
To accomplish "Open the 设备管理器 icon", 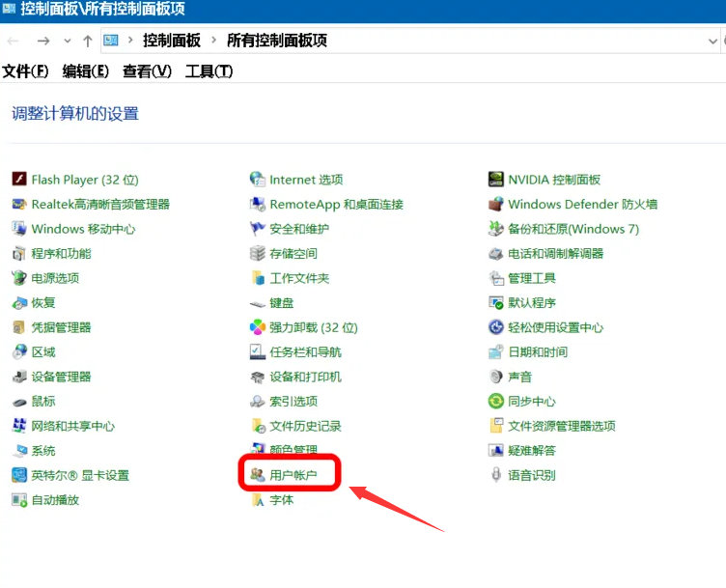I will pyautogui.click(x=19, y=377).
